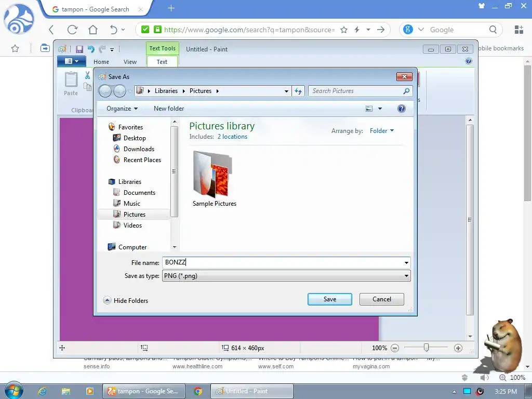Open Windows Explorer from the taskbar
This screenshot has width=532, height=399.
tap(66, 391)
